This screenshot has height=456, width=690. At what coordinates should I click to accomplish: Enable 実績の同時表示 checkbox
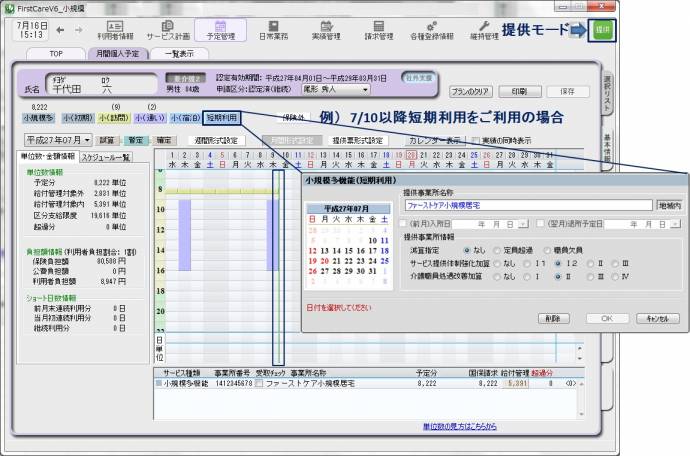tap(476, 141)
